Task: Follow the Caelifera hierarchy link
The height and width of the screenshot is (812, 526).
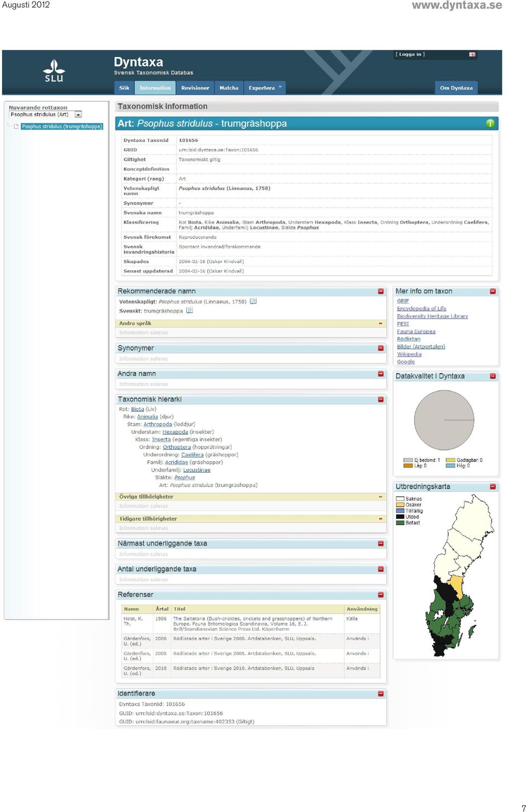Action: pos(192,455)
